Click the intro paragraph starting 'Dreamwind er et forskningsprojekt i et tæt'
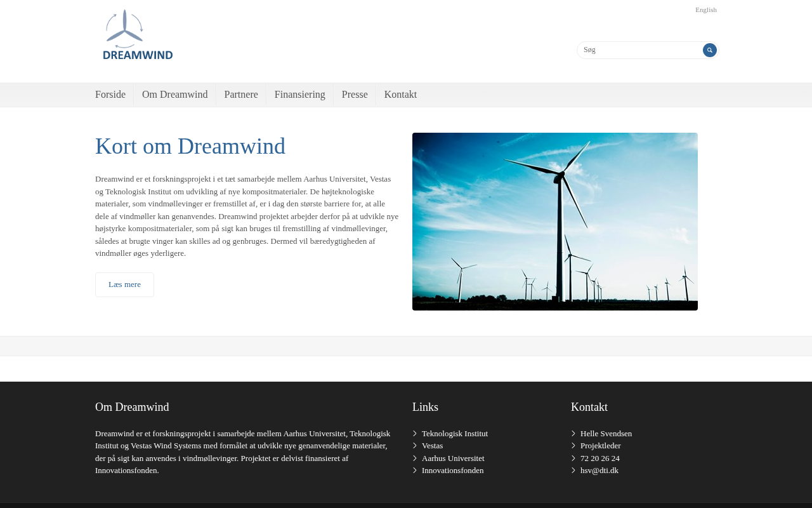Image resolution: width=812 pixels, height=508 pixels. (x=247, y=216)
